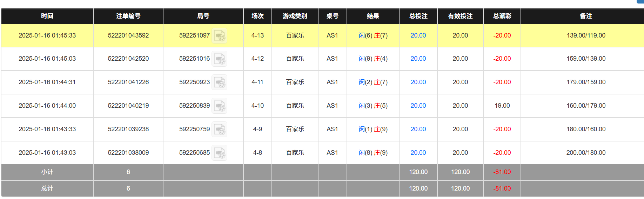Click blue 20.00 total bet in row 4-9
The width and height of the screenshot is (644, 199).
coord(418,129)
